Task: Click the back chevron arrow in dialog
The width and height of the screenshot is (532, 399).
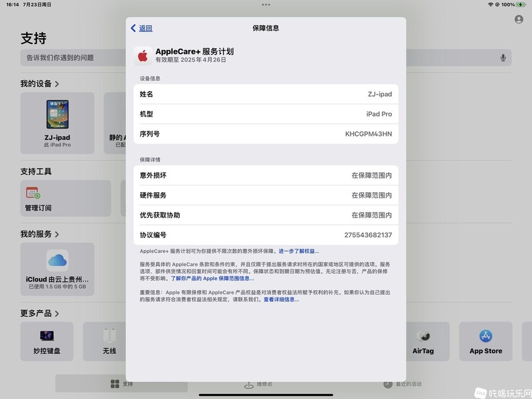Action: (133, 28)
